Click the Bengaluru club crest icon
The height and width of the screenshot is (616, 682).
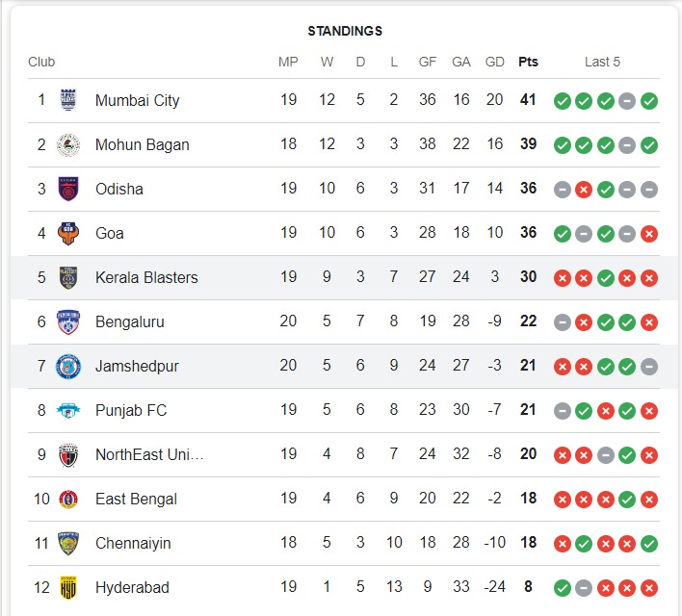click(x=68, y=321)
